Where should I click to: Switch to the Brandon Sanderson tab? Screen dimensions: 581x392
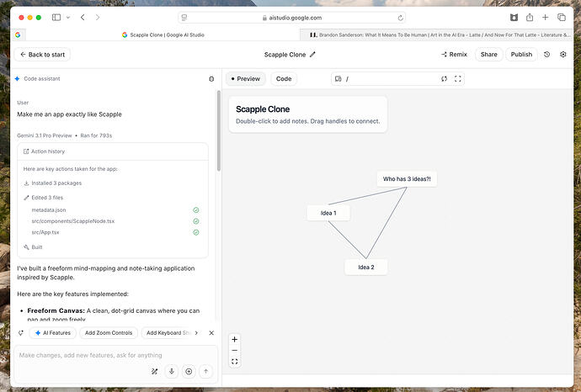click(x=436, y=34)
